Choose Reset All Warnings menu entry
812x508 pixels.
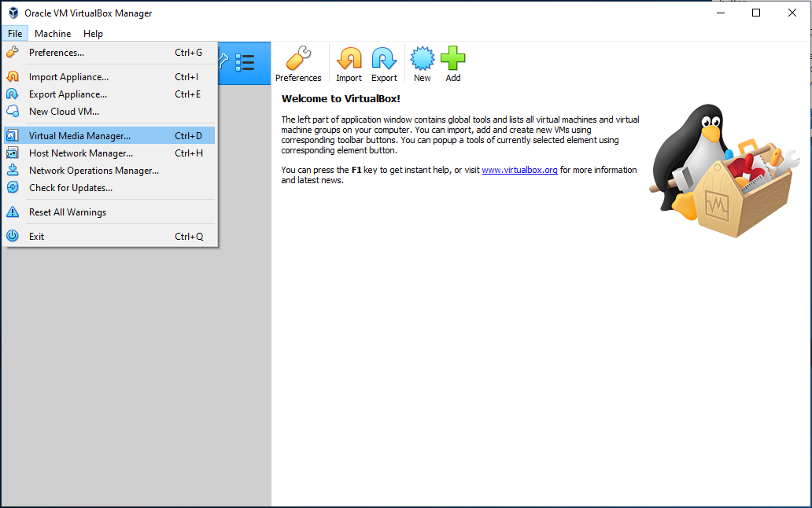click(109, 212)
